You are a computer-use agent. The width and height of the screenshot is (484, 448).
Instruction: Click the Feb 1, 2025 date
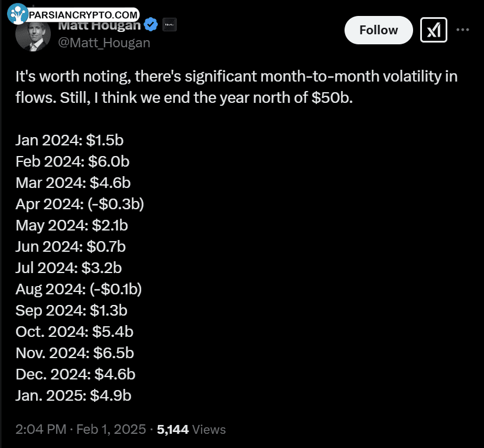(x=111, y=430)
